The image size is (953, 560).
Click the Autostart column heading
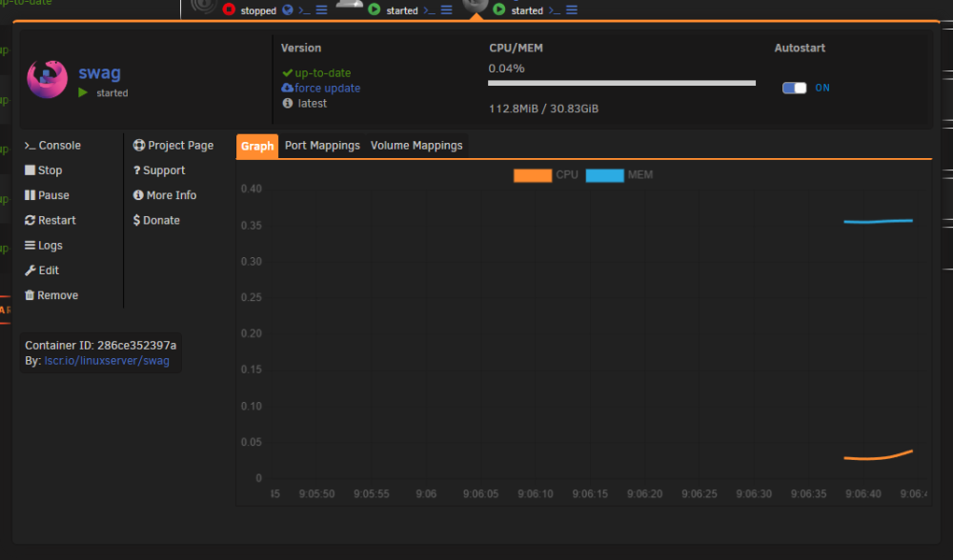800,48
